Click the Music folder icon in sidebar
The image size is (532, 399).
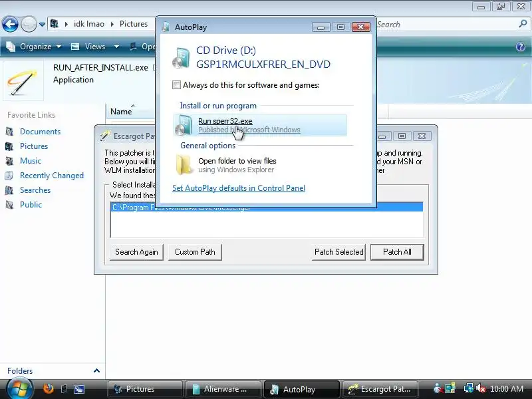point(9,161)
